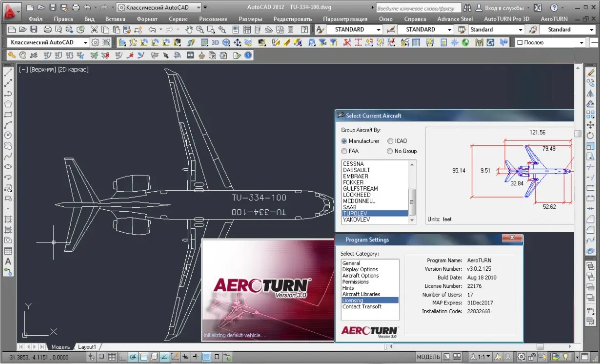Open the Послою color dropdown
The width and height of the screenshot is (600, 364).
pyautogui.click(x=551, y=42)
